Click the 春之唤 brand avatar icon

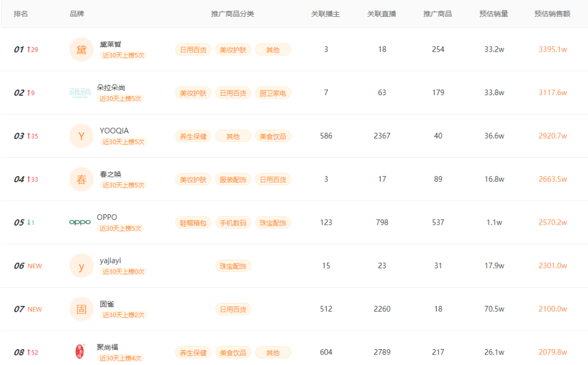point(81,179)
